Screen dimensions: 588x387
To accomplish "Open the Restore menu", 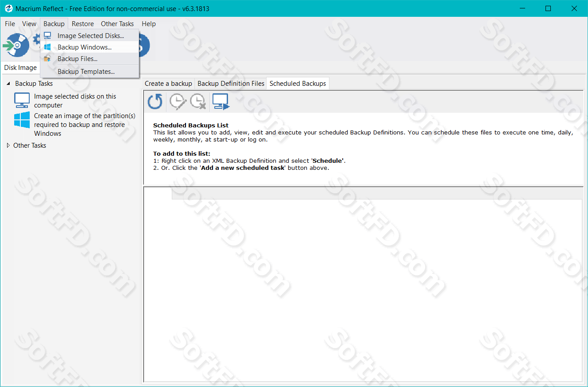I will (x=83, y=24).
